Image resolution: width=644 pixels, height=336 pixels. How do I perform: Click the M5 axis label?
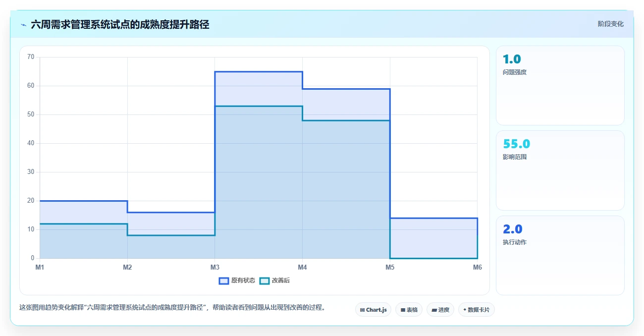click(390, 267)
